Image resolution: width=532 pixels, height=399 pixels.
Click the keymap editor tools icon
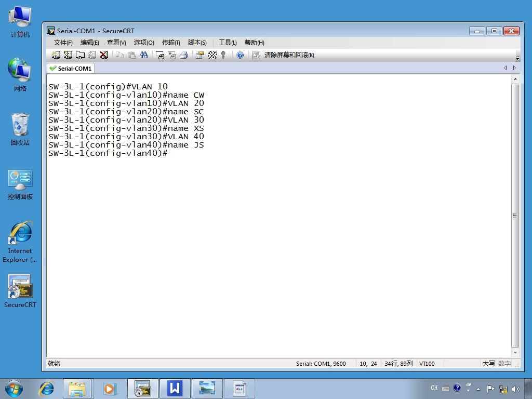click(x=212, y=55)
